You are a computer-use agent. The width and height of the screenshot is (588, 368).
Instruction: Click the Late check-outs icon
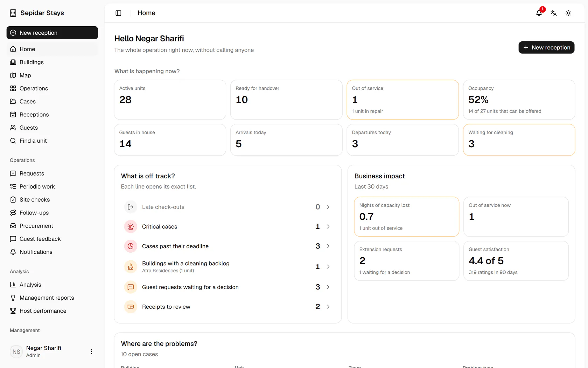tap(131, 207)
